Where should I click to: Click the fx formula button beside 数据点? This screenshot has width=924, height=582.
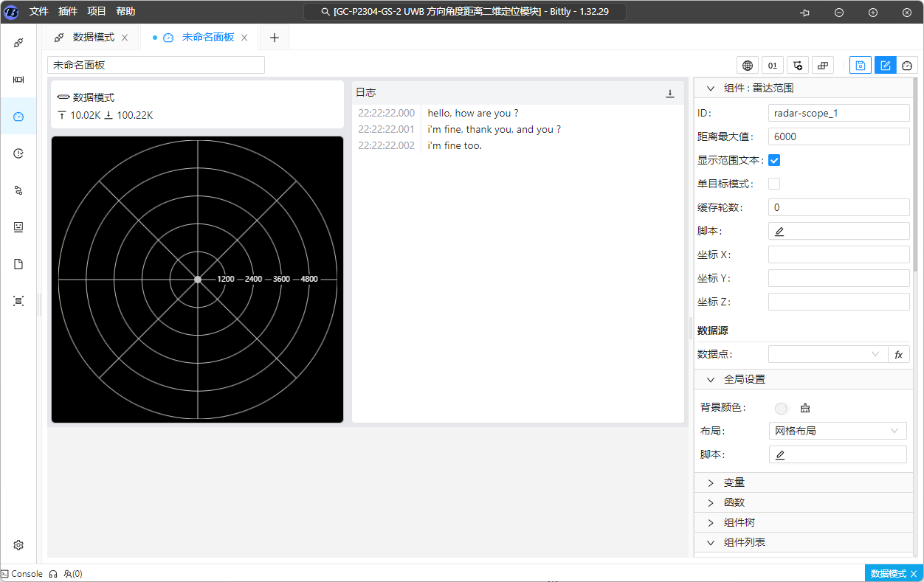click(898, 355)
